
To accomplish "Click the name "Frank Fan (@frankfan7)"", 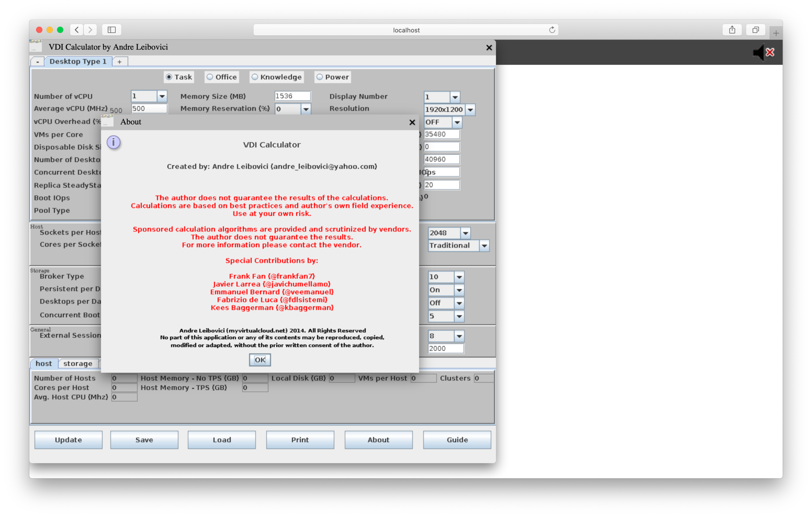I will [272, 276].
